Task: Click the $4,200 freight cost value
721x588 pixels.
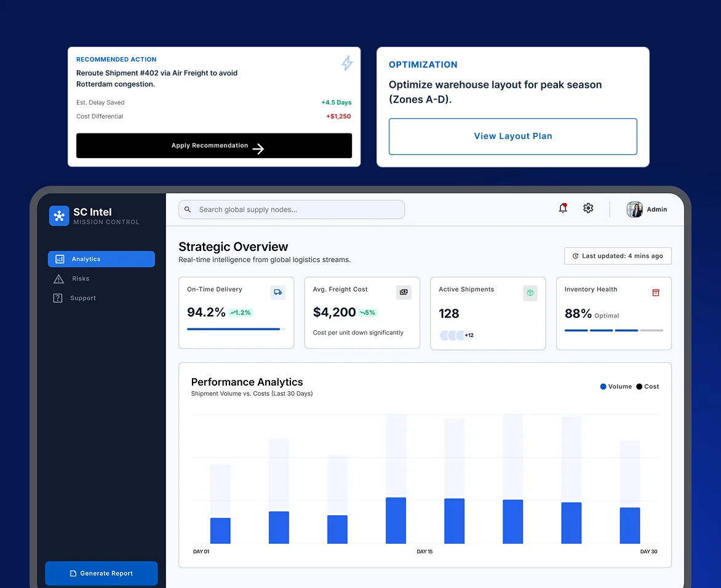Action: pyautogui.click(x=334, y=312)
